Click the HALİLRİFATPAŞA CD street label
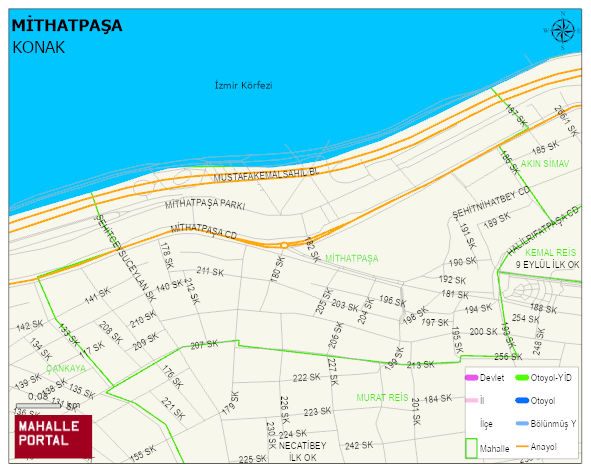Viewport: 591px width, 472px height. (542, 230)
